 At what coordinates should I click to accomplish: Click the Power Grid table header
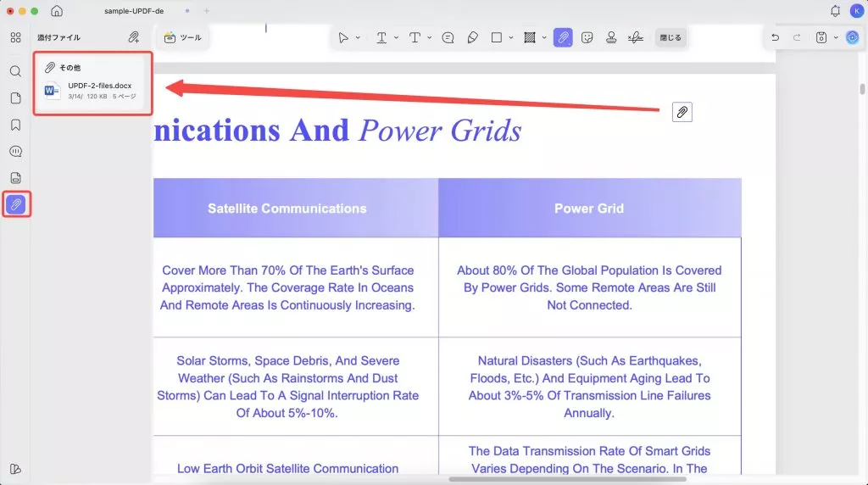point(590,209)
